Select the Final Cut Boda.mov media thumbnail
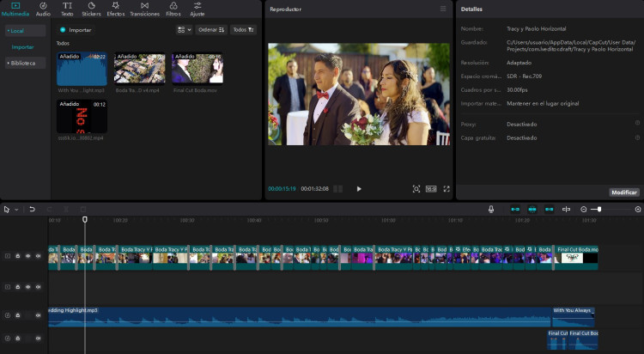The width and height of the screenshot is (644, 354). [197, 69]
